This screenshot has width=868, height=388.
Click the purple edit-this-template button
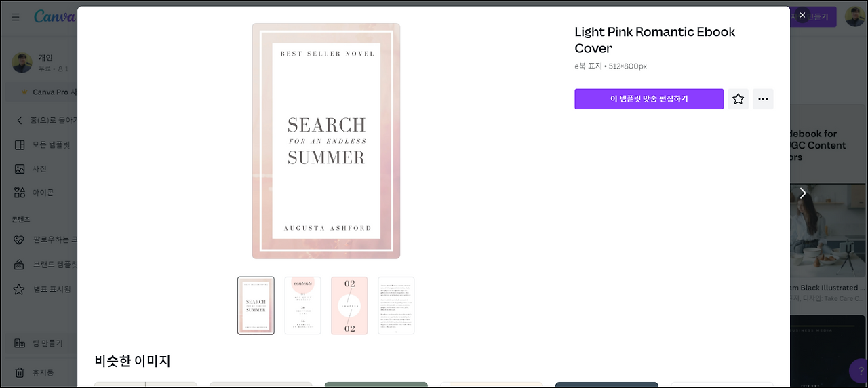(649, 99)
